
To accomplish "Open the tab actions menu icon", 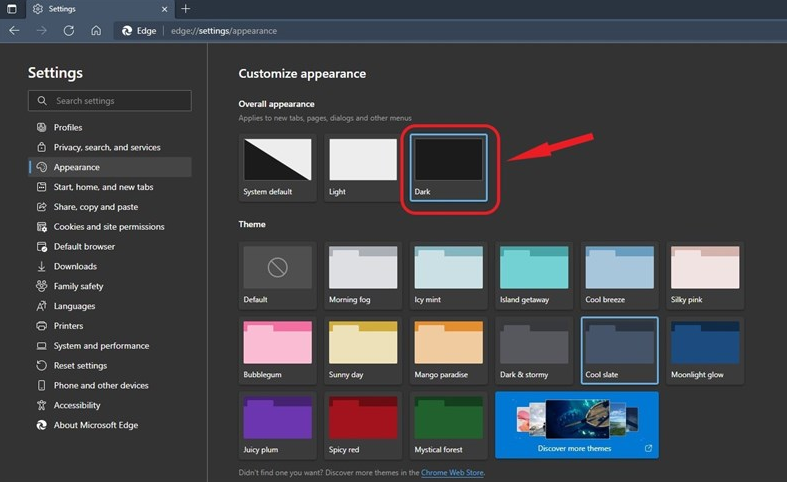I will point(12,9).
